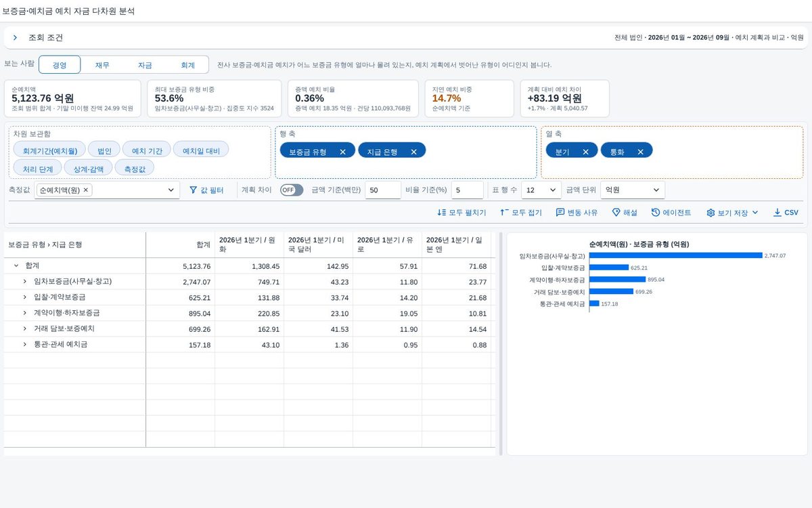812x508 pixels.
Task: Pick the 법인 dimension chip
Action: point(105,149)
